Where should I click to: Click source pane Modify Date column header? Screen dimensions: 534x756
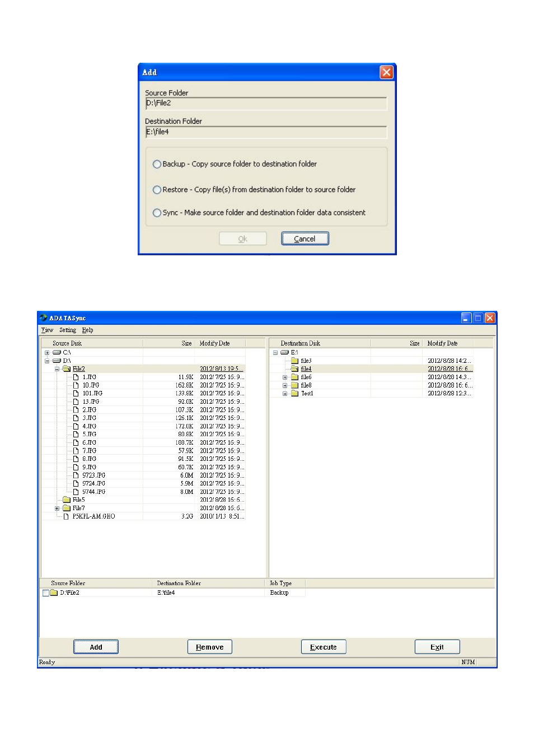point(220,343)
